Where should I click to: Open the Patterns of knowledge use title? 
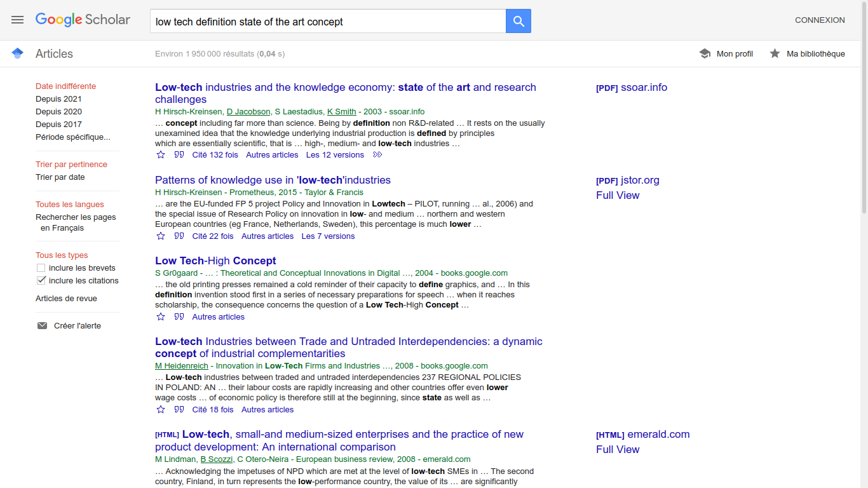pyautogui.click(x=273, y=180)
